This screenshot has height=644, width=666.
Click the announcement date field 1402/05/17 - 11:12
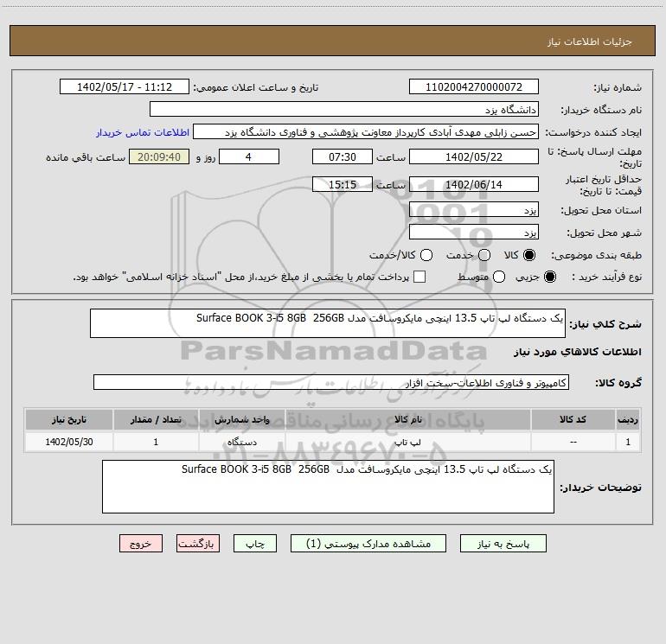[125, 86]
